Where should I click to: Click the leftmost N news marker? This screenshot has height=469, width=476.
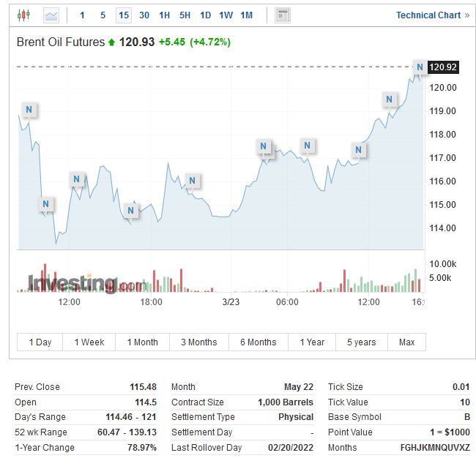pyautogui.click(x=29, y=110)
